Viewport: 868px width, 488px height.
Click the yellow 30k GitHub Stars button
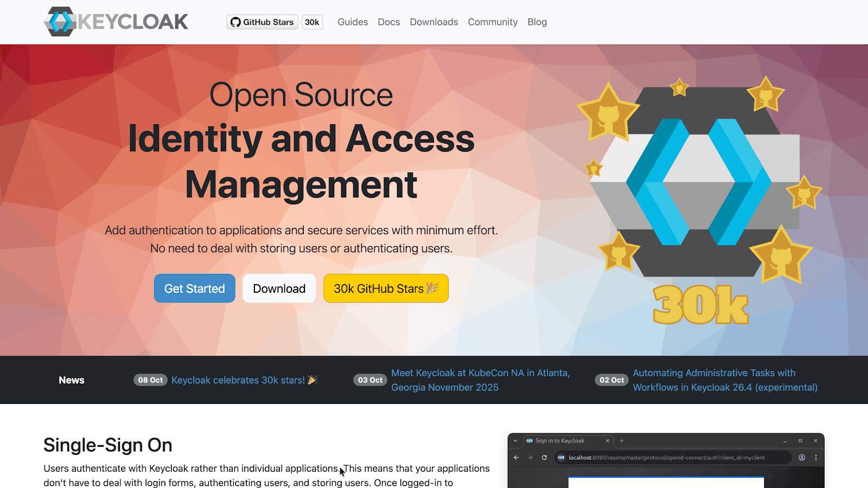click(x=386, y=288)
